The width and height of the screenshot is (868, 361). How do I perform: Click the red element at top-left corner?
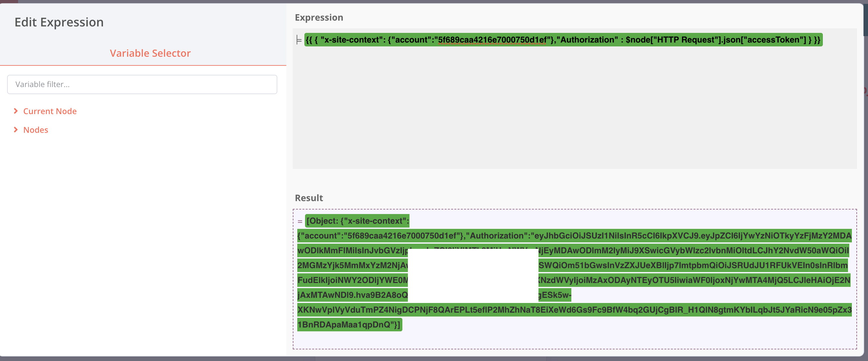click(9, 1)
